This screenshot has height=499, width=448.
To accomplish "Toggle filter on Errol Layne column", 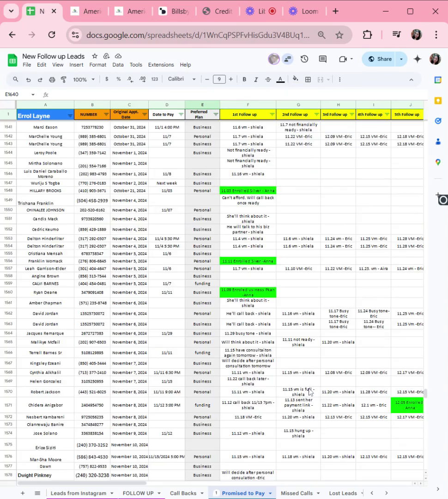I will coord(70,116).
